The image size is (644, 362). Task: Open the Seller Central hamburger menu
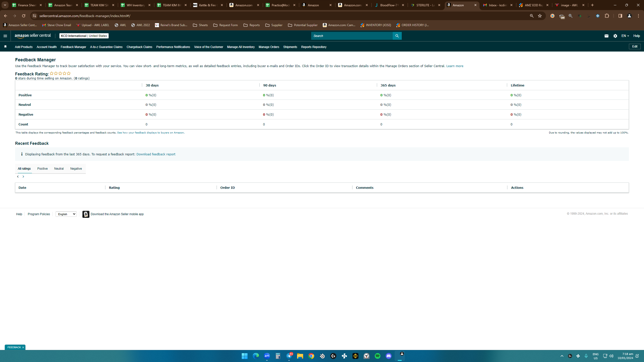[5, 36]
